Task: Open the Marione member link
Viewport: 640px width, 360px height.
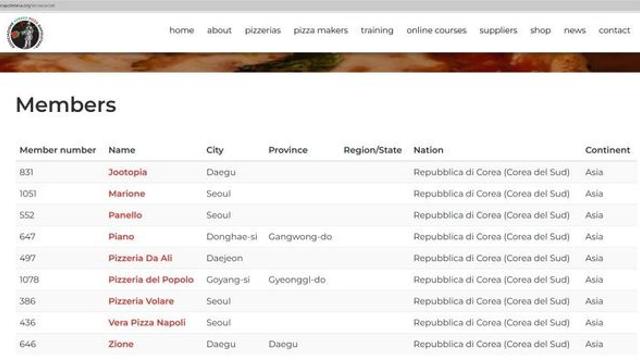Action: pyautogui.click(x=127, y=194)
